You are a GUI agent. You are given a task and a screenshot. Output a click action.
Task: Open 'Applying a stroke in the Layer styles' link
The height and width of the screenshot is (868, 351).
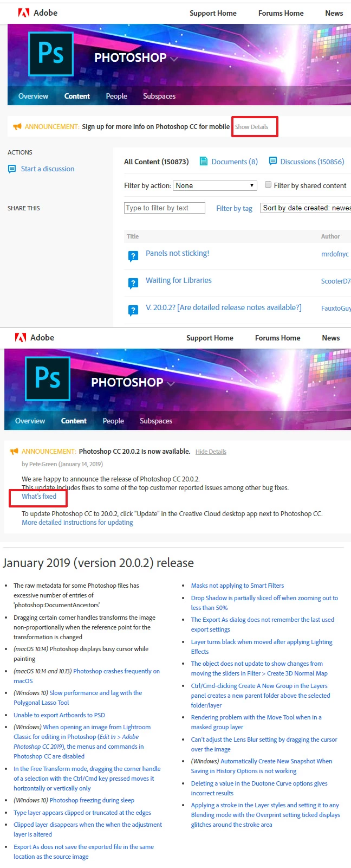[265, 815]
